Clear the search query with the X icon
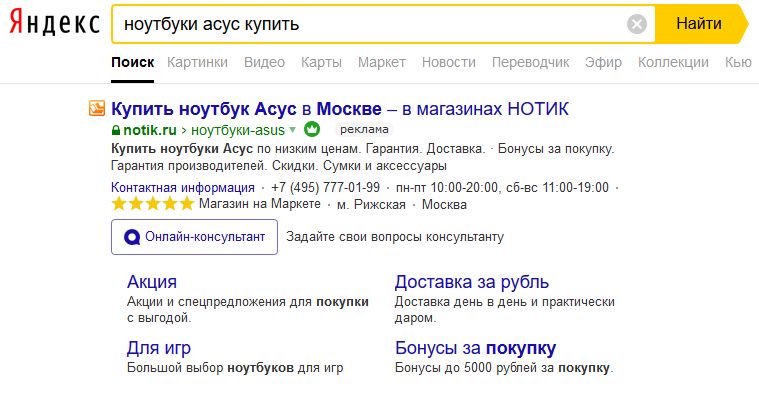This screenshot has width=759, height=398. (637, 24)
